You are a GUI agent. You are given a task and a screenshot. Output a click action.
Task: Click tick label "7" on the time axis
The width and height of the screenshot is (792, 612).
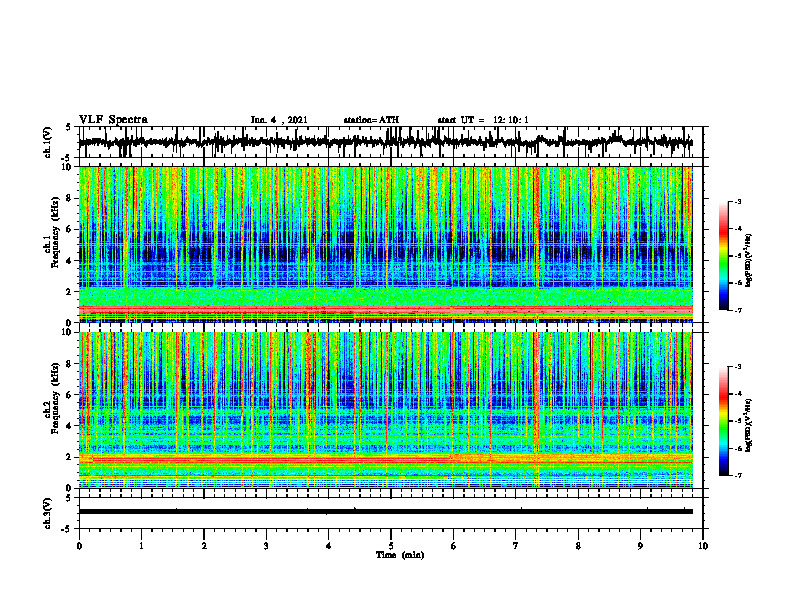pos(516,546)
